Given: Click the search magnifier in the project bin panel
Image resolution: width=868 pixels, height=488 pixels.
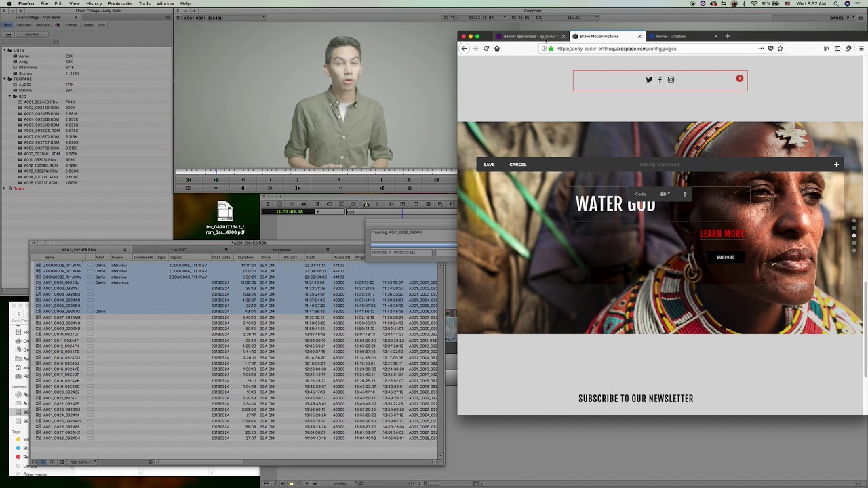Looking at the screenshot, I should pos(56,42).
